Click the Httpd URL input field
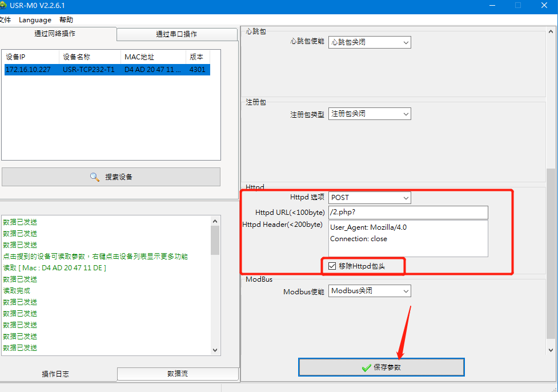 coord(408,213)
